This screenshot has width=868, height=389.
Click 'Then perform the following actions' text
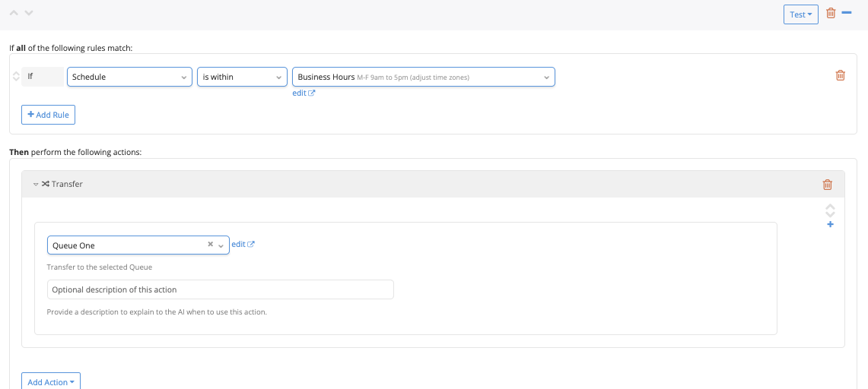click(76, 151)
